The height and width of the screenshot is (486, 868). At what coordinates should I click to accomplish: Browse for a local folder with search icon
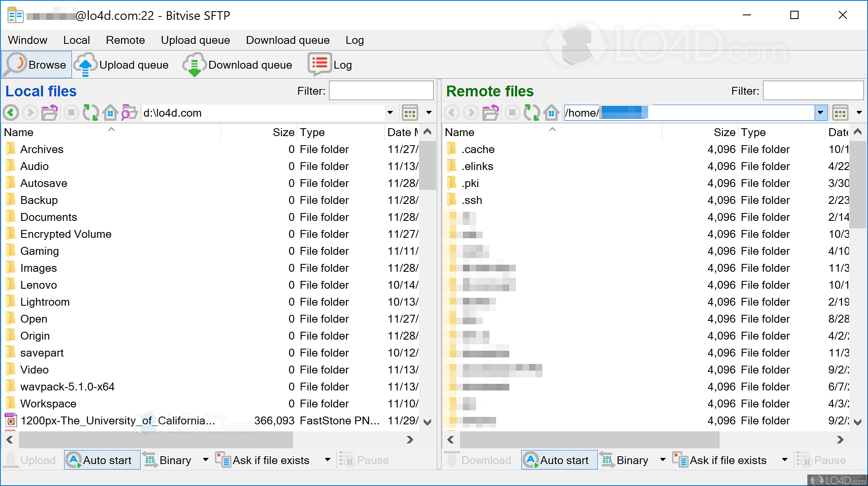pyautogui.click(x=129, y=113)
